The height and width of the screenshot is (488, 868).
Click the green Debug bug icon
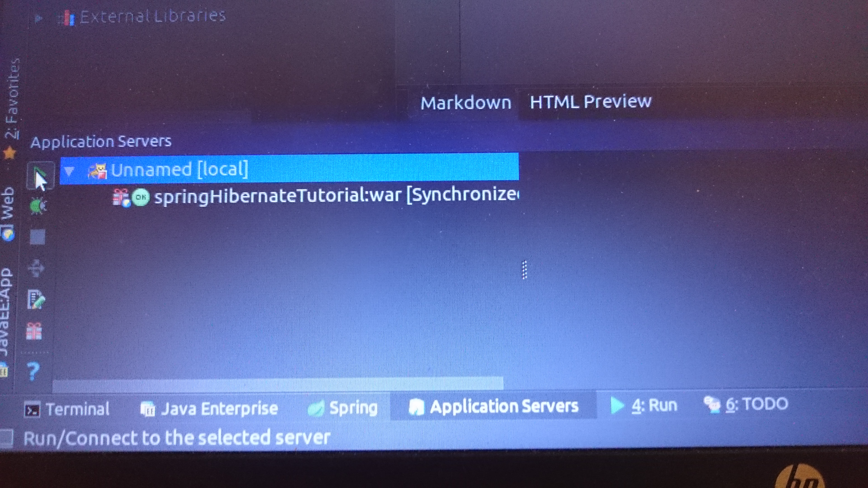pyautogui.click(x=38, y=206)
